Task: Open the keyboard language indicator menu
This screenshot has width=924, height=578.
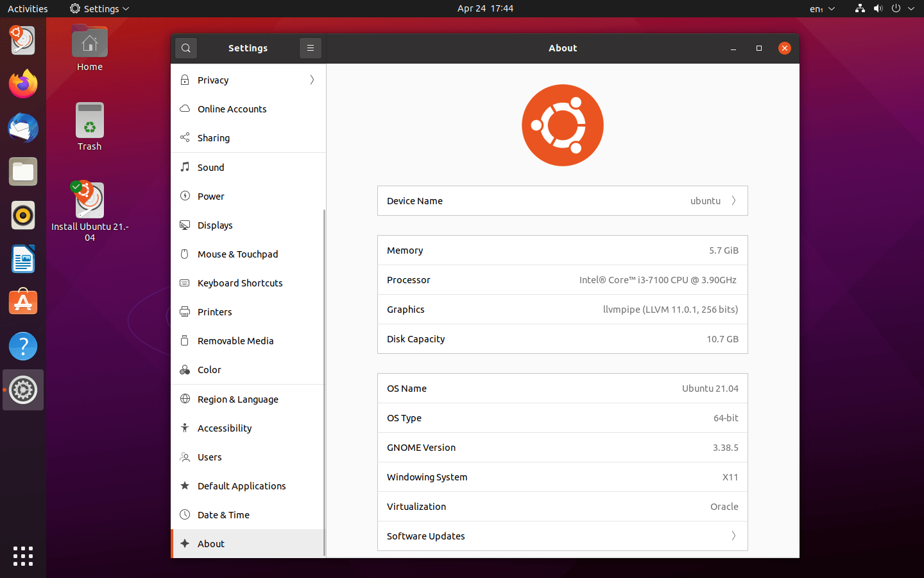Action: (x=821, y=9)
